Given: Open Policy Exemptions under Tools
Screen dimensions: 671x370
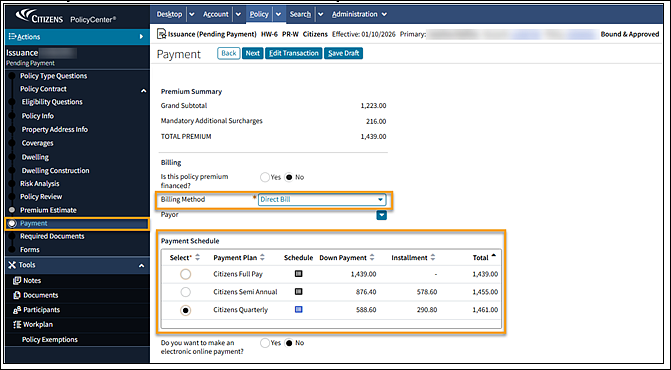Looking at the screenshot, I should [x=50, y=339].
